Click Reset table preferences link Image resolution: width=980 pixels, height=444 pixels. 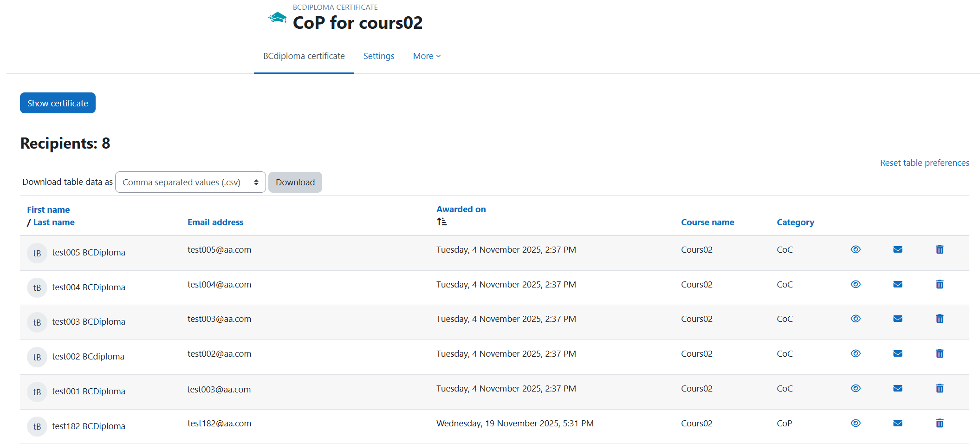click(925, 163)
